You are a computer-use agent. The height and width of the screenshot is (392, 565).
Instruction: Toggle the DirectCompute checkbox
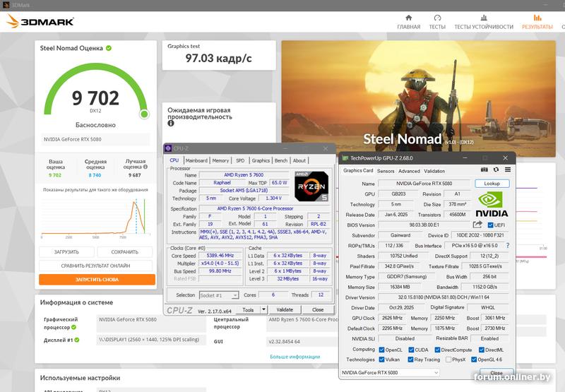point(437,350)
